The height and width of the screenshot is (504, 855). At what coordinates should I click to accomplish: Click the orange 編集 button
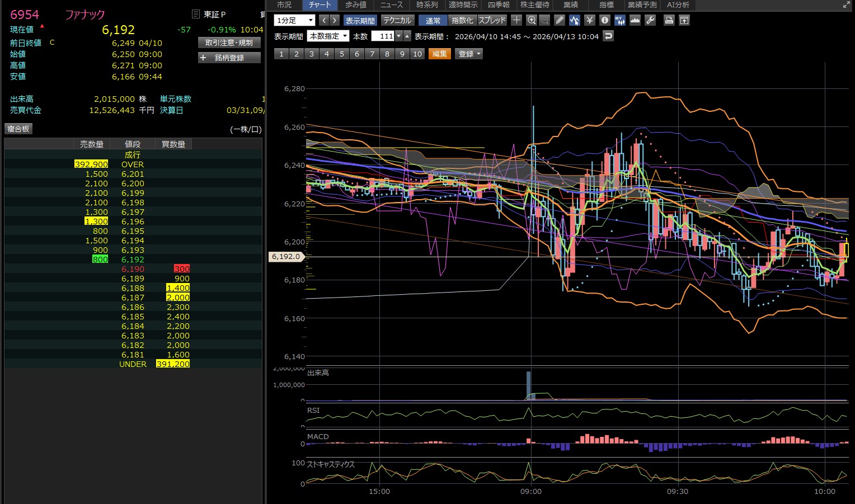coord(439,54)
